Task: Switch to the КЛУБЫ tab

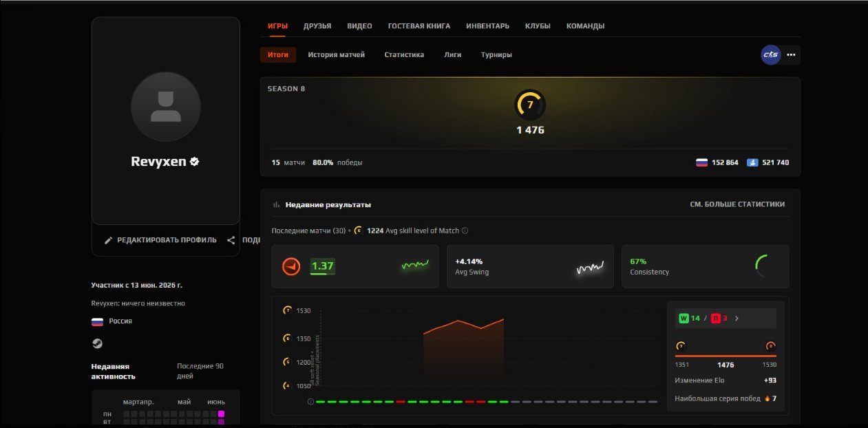Action: click(x=538, y=26)
